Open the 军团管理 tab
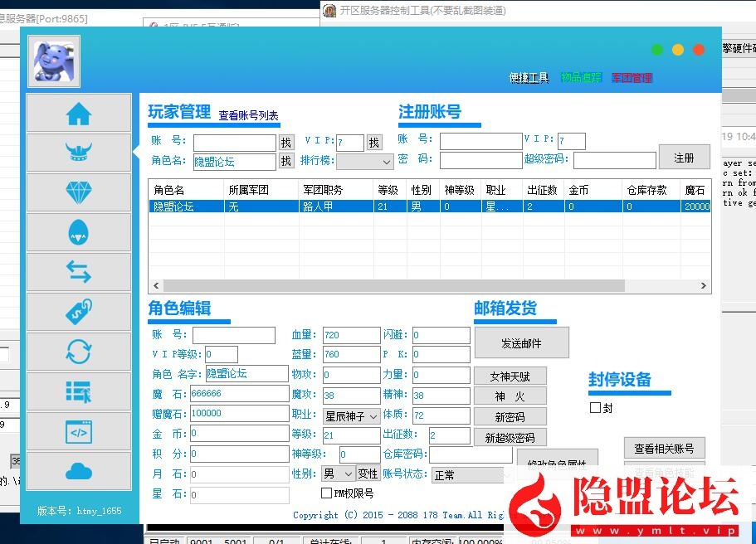The width and height of the screenshot is (756, 544). 632,77
